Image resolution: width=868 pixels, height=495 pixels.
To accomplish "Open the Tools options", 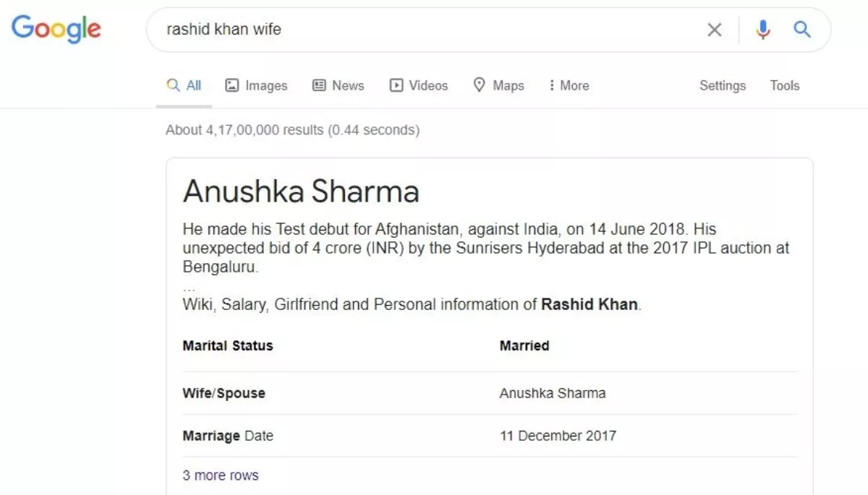I will [784, 85].
